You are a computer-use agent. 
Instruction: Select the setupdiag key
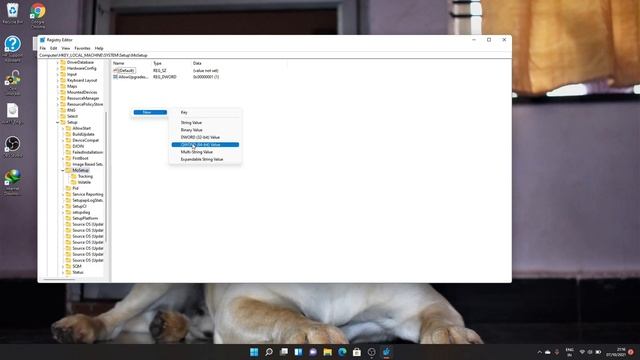[x=81, y=212]
